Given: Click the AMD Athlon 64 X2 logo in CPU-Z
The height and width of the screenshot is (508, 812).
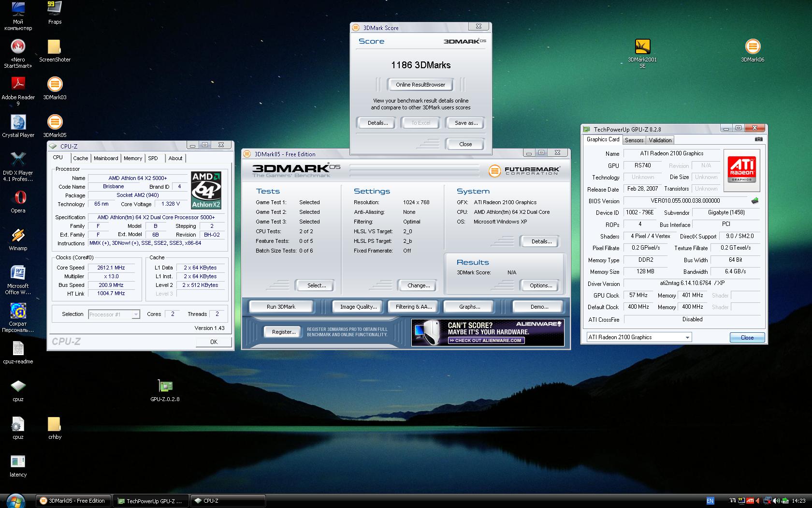Looking at the screenshot, I should click(x=206, y=190).
